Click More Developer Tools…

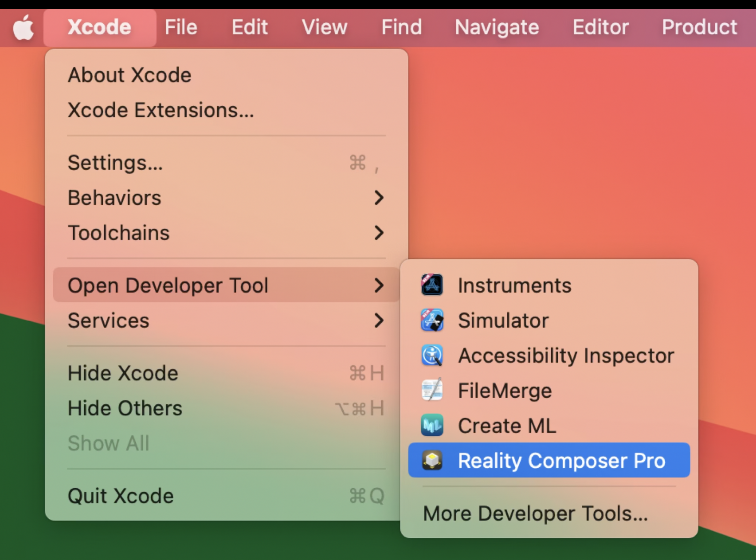click(x=535, y=514)
